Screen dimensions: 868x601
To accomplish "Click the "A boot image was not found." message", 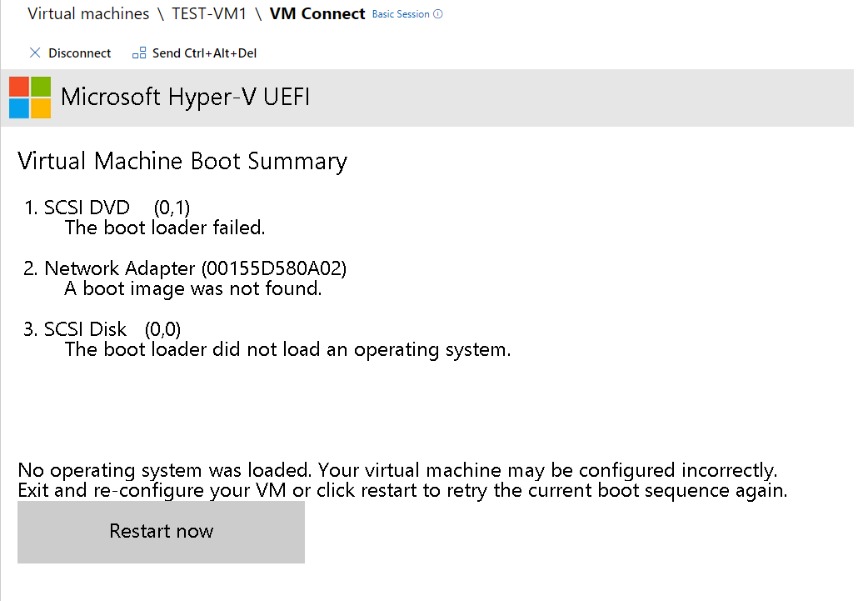I will tap(192, 289).
